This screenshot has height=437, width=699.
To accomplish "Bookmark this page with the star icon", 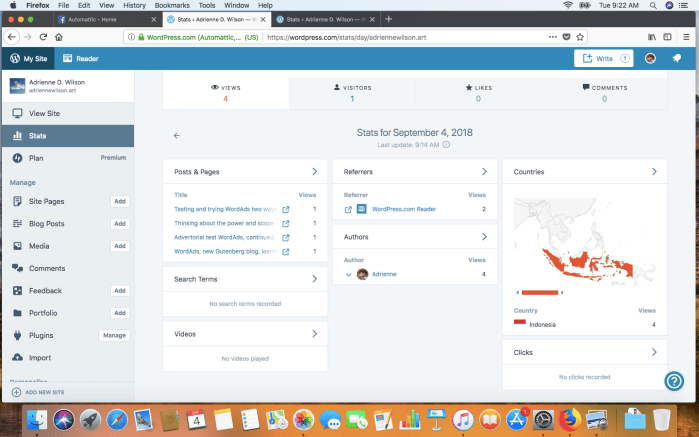I will pyautogui.click(x=580, y=37).
